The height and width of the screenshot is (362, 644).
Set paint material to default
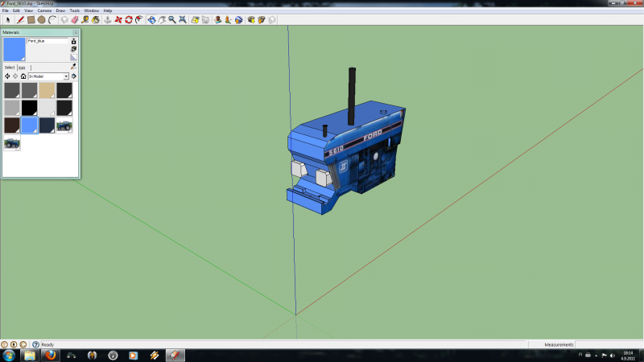tap(73, 57)
